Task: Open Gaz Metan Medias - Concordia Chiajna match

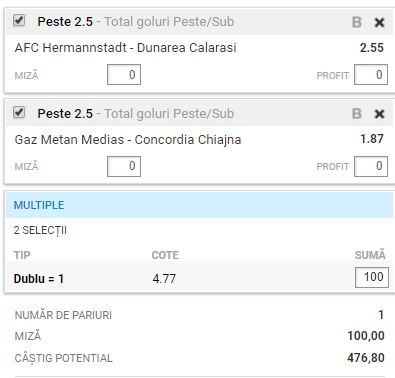Action: coord(128,139)
